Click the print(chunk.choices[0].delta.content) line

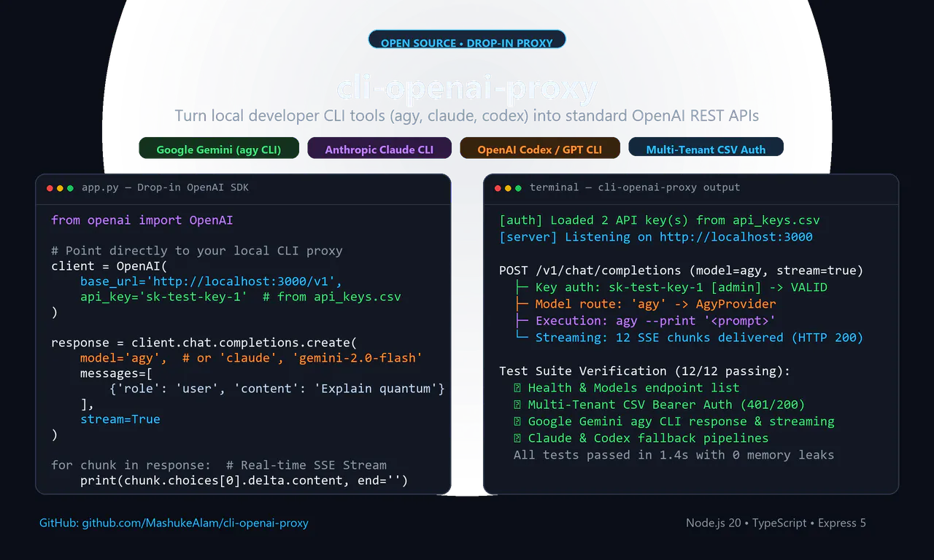click(244, 481)
